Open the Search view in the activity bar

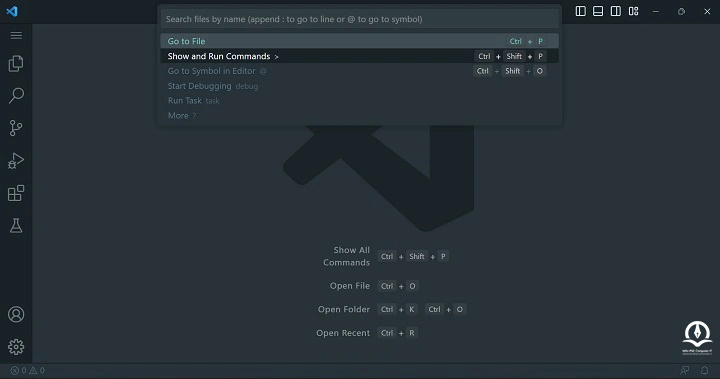pos(16,96)
